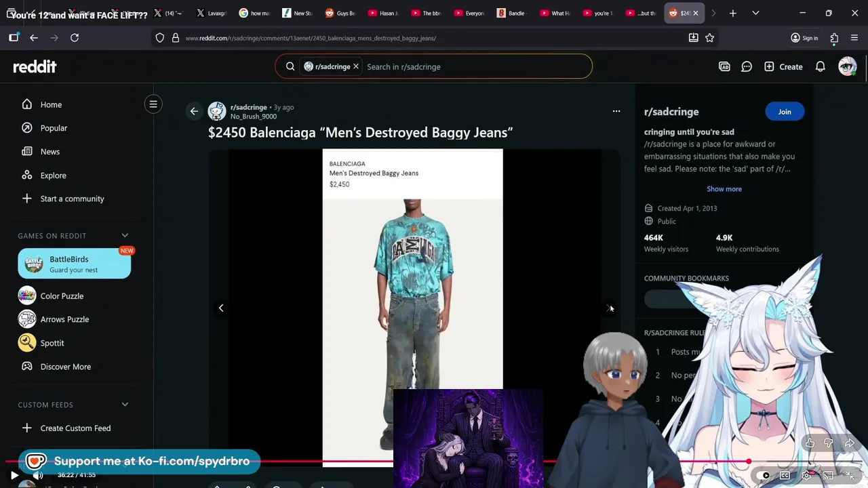Reload the page
The image size is (868, 488).
click(x=75, y=38)
